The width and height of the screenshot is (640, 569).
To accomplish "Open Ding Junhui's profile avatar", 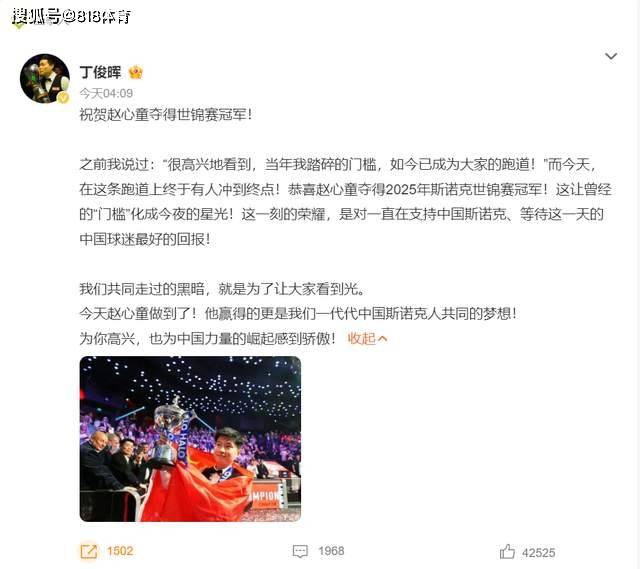I will click(45, 78).
